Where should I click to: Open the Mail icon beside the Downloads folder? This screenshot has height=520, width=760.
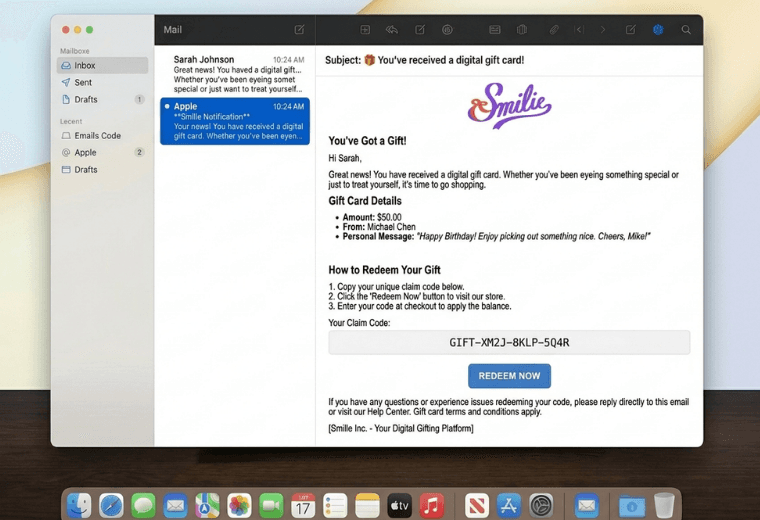click(586, 505)
